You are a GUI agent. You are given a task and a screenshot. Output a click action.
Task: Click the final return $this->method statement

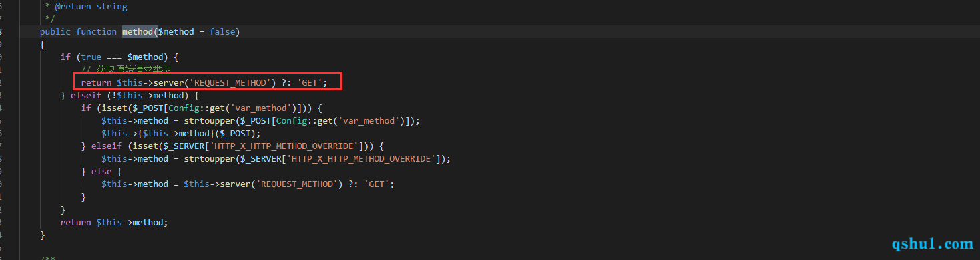pyautogui.click(x=114, y=222)
